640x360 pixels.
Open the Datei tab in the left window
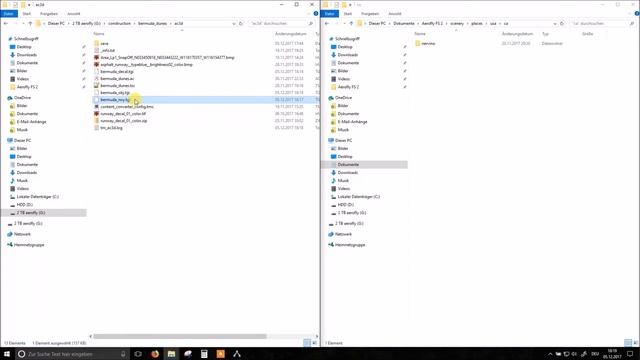9,14
